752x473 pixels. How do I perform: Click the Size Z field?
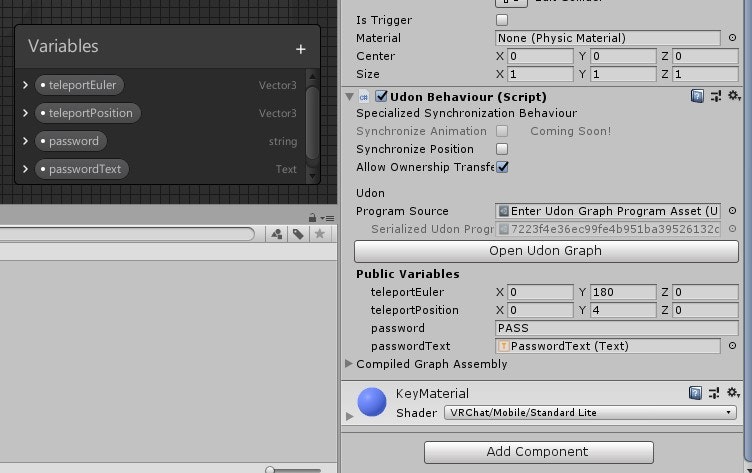pos(705,74)
